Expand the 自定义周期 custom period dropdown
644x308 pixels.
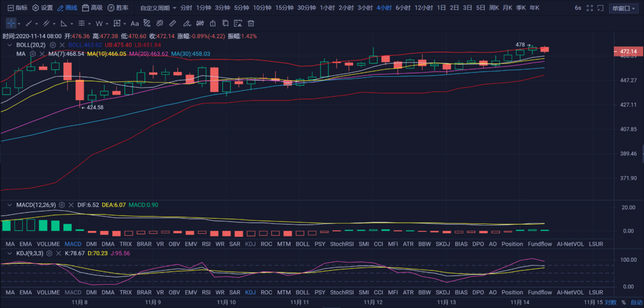pyautogui.click(x=158, y=8)
